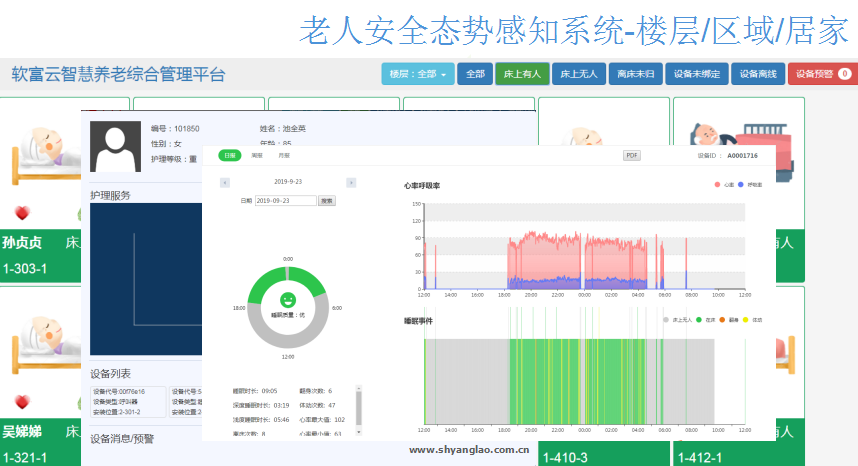Click sleeping person icon on 孙贞贞 card
The image size is (858, 466).
(47, 154)
